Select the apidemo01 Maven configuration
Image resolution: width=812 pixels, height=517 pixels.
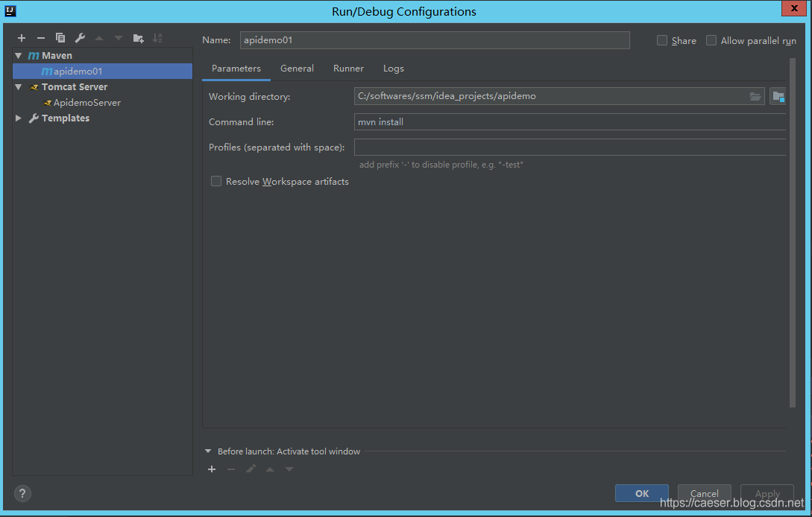102,72
